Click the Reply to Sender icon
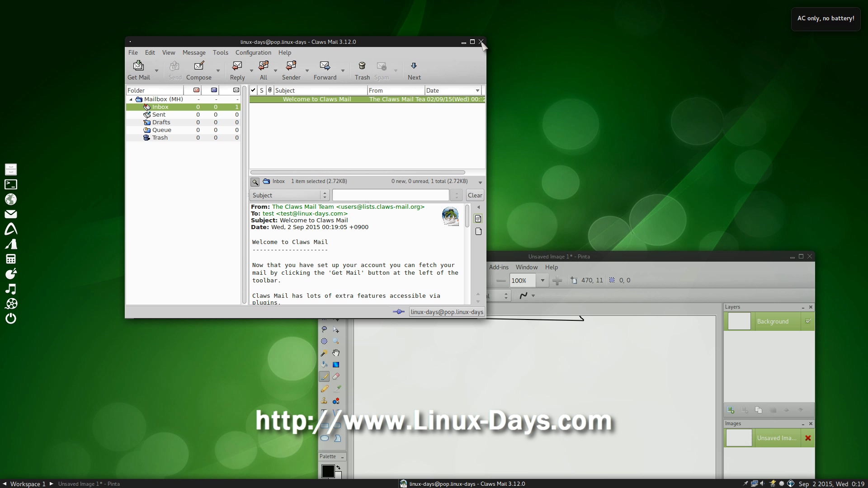 (291, 66)
